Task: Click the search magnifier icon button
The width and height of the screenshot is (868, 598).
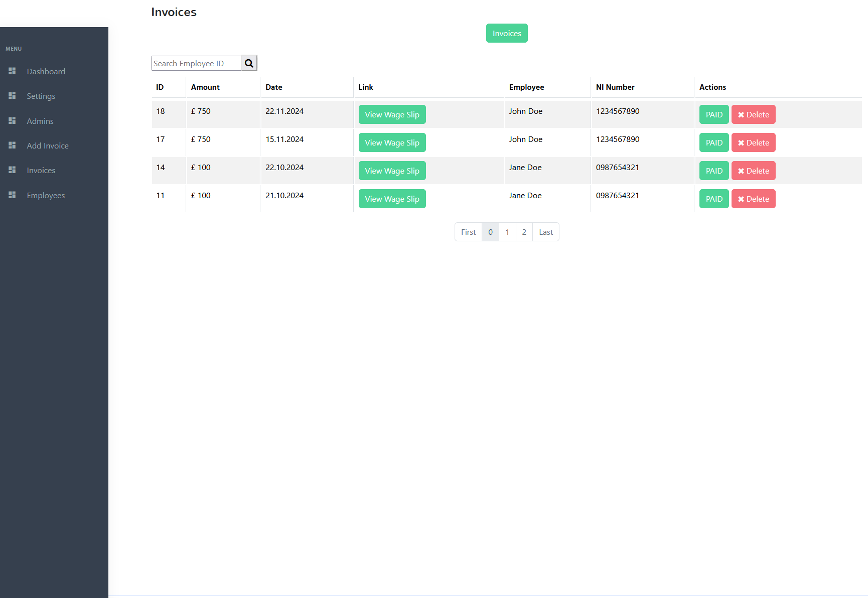Action: [x=249, y=63]
